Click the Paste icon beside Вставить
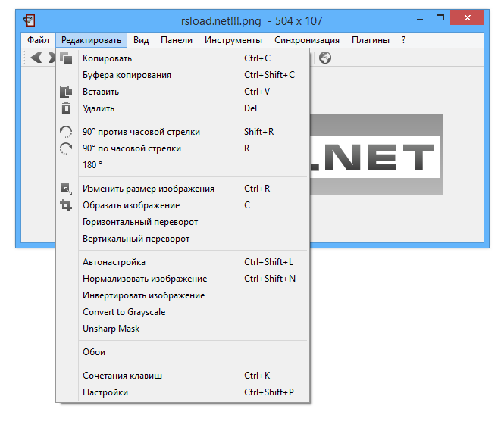This screenshot has height=437, width=504. (x=66, y=92)
